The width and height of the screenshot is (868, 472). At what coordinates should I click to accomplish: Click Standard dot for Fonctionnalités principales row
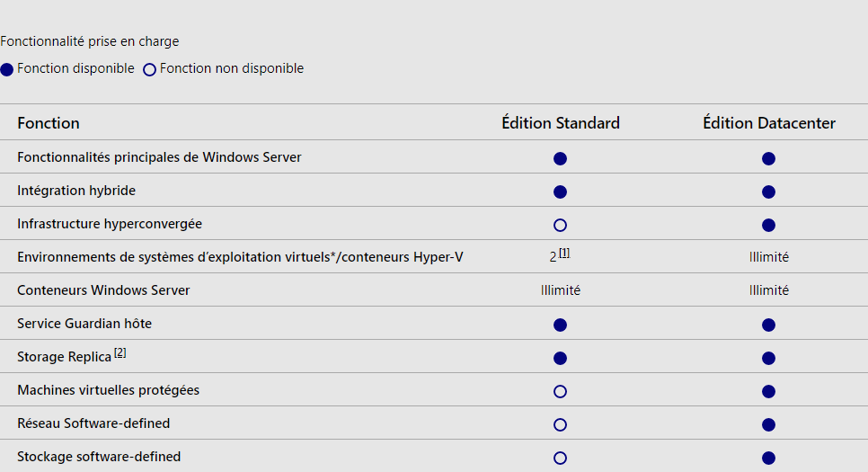click(x=560, y=158)
